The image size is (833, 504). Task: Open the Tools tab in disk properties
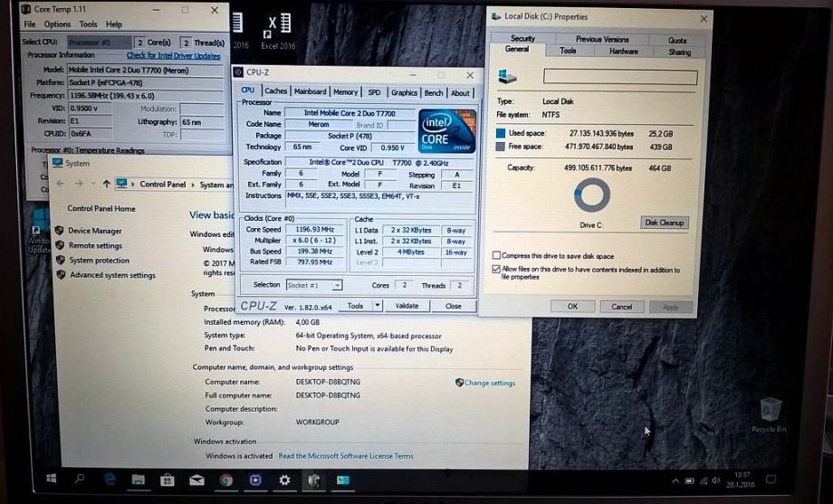(568, 51)
